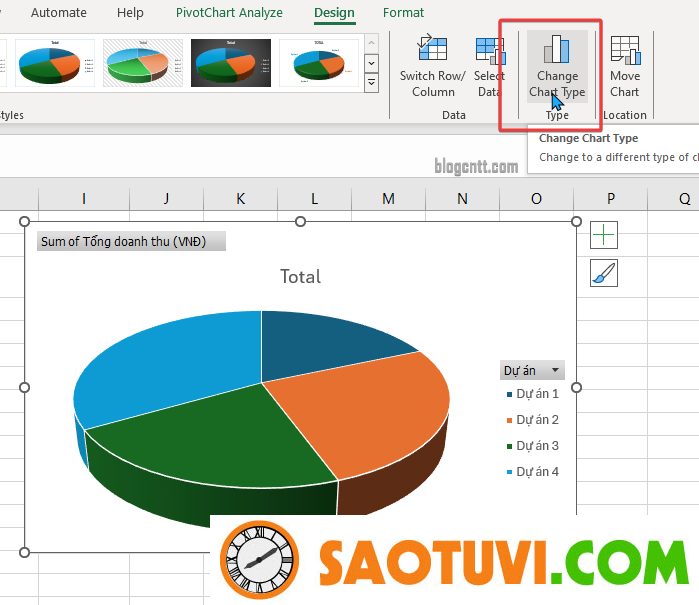Screen dimensions: 699x605
Task: Switch to the PivotChart Analyze tab
Action: (x=229, y=13)
